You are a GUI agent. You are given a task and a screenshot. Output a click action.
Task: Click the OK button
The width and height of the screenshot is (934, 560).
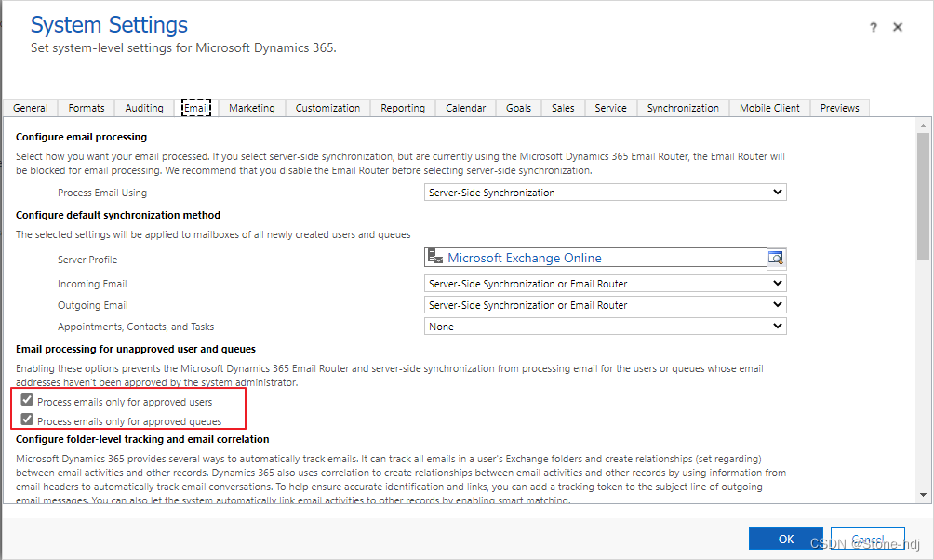tap(786, 539)
